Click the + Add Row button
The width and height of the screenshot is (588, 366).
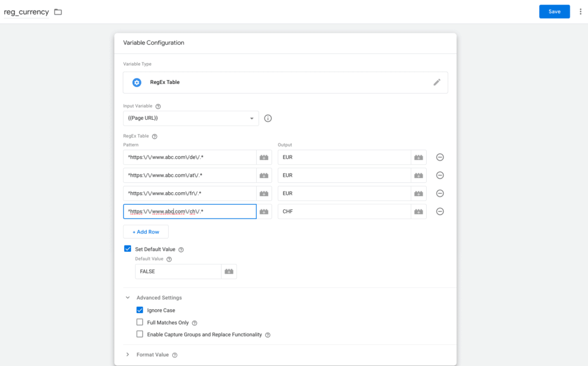(x=146, y=232)
